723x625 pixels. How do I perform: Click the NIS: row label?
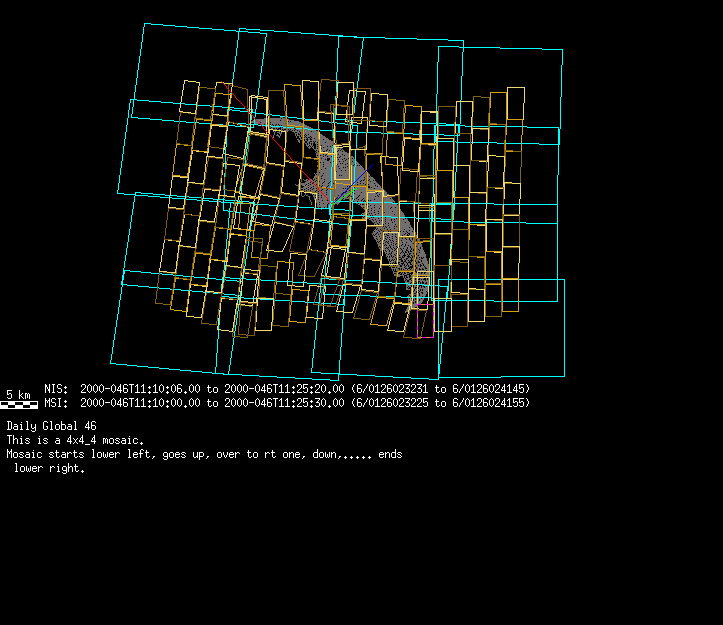(x=56, y=388)
